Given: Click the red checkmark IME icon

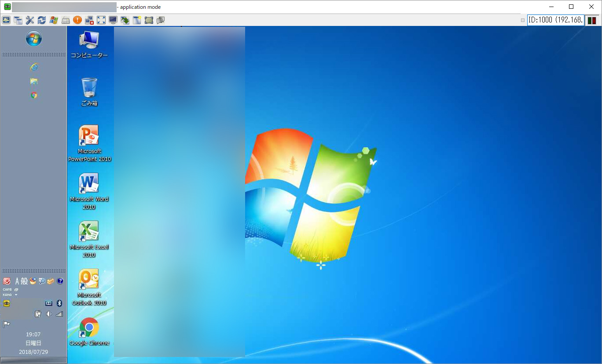Looking at the screenshot, I should [7, 281].
